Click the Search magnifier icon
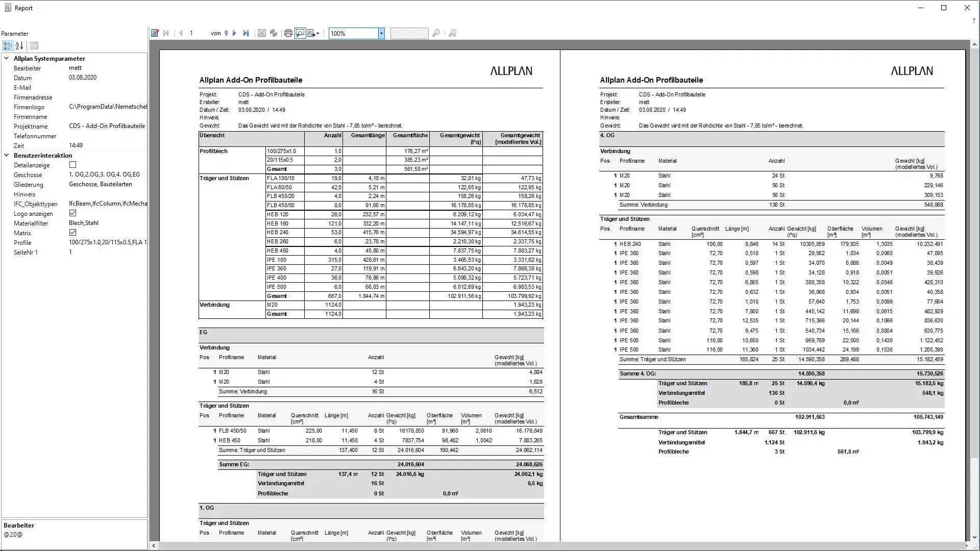 pyautogui.click(x=436, y=33)
